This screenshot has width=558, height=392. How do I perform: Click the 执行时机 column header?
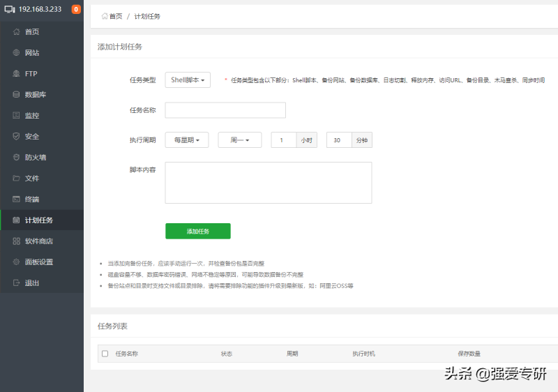click(363, 354)
